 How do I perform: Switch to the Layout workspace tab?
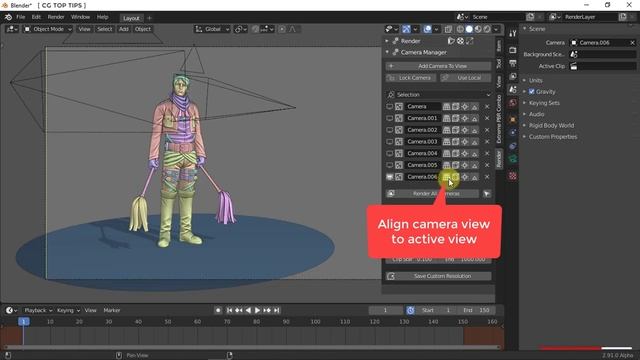click(x=131, y=18)
